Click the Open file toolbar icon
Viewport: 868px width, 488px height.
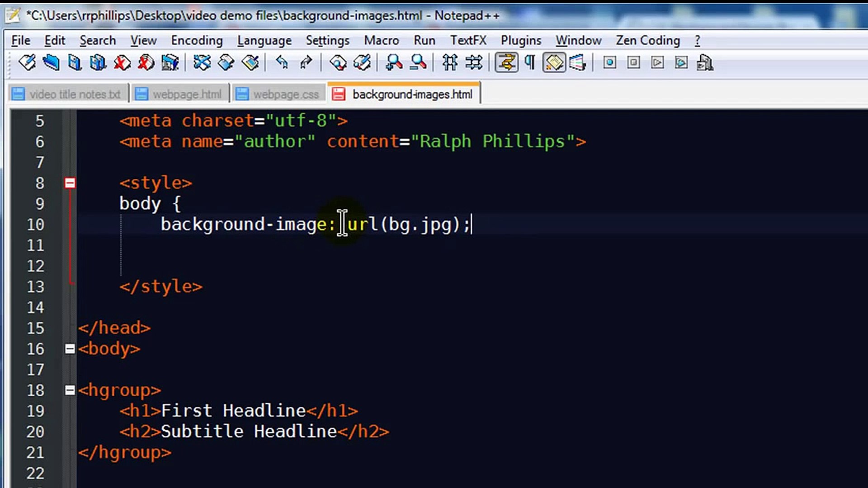click(x=51, y=63)
